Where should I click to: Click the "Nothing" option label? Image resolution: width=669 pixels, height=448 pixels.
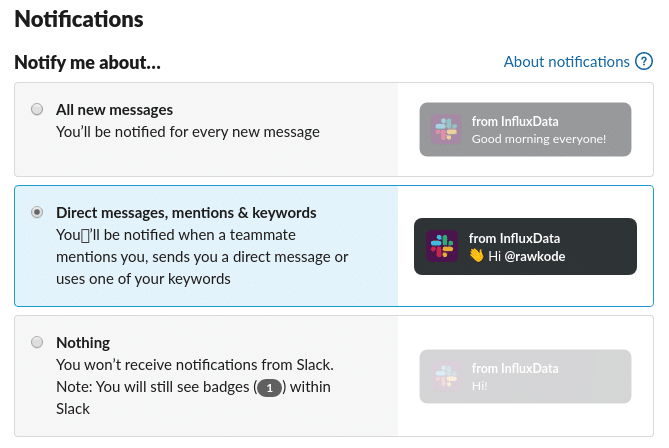point(83,342)
